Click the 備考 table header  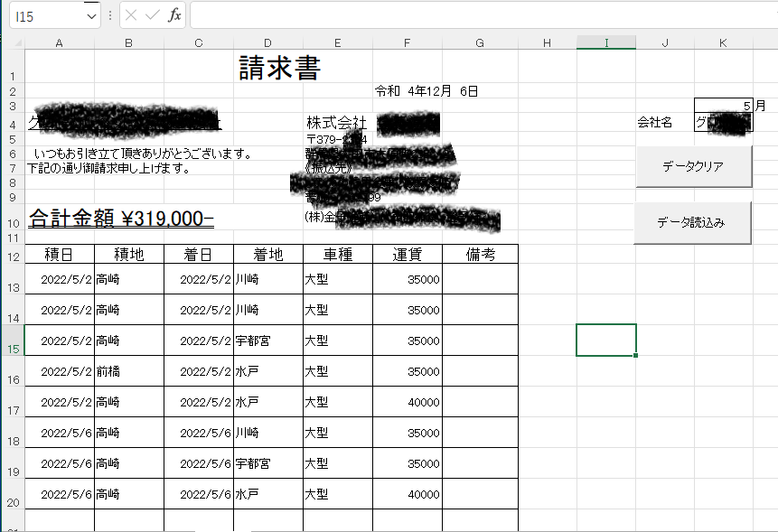point(481,255)
